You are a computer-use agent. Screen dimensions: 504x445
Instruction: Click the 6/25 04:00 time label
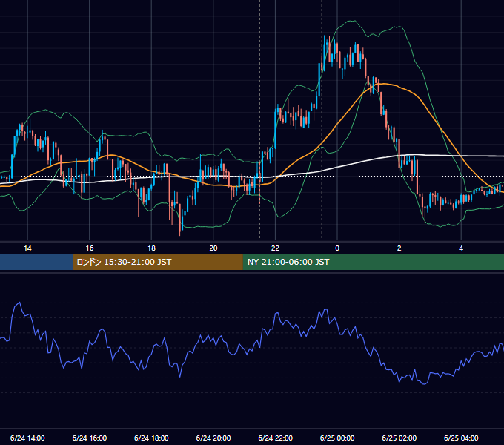click(461, 438)
